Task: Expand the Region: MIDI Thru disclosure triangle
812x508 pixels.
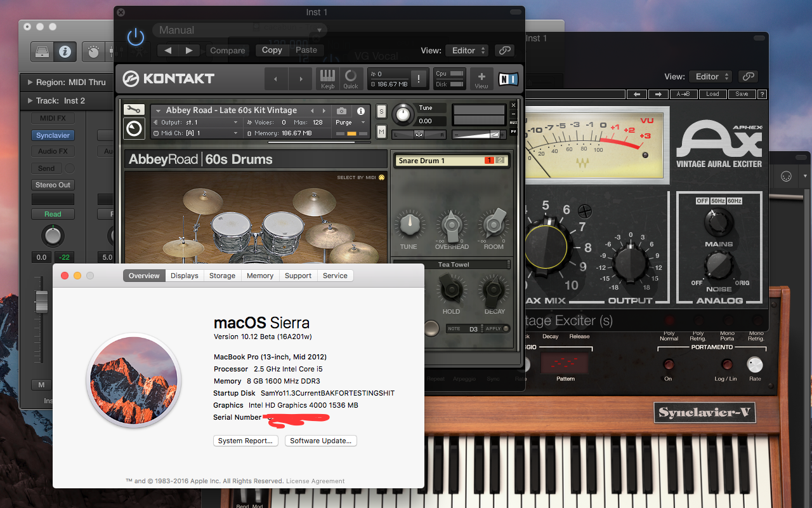Action: [x=29, y=82]
